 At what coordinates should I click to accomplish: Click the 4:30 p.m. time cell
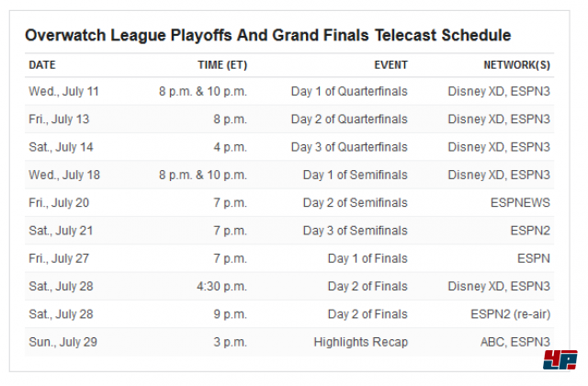pos(222,286)
